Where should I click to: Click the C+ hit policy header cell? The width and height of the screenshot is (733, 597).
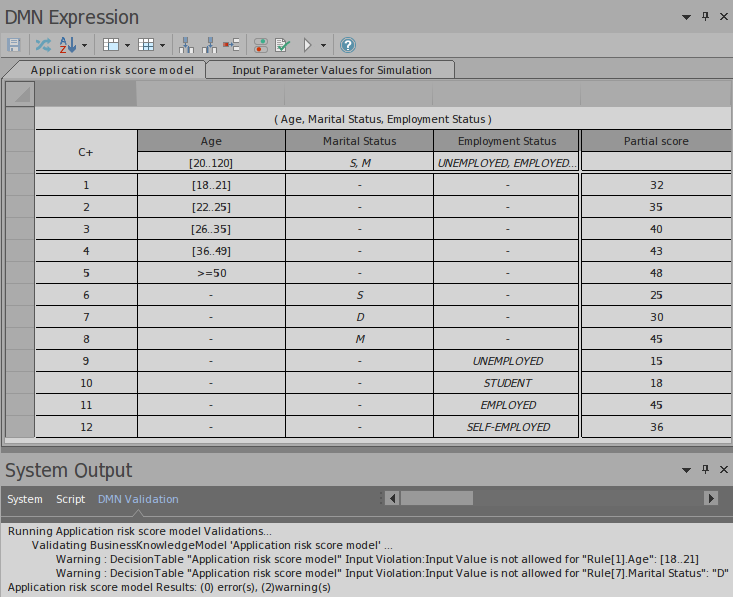[86, 152]
